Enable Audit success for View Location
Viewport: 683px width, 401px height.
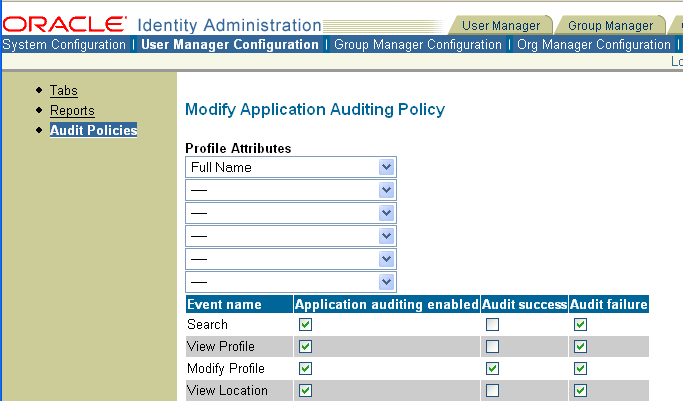(492, 391)
